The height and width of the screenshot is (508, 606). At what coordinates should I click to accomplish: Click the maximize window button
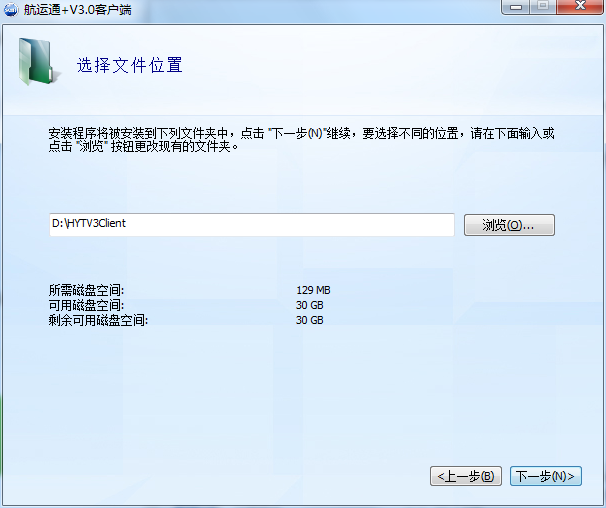click(x=543, y=7)
